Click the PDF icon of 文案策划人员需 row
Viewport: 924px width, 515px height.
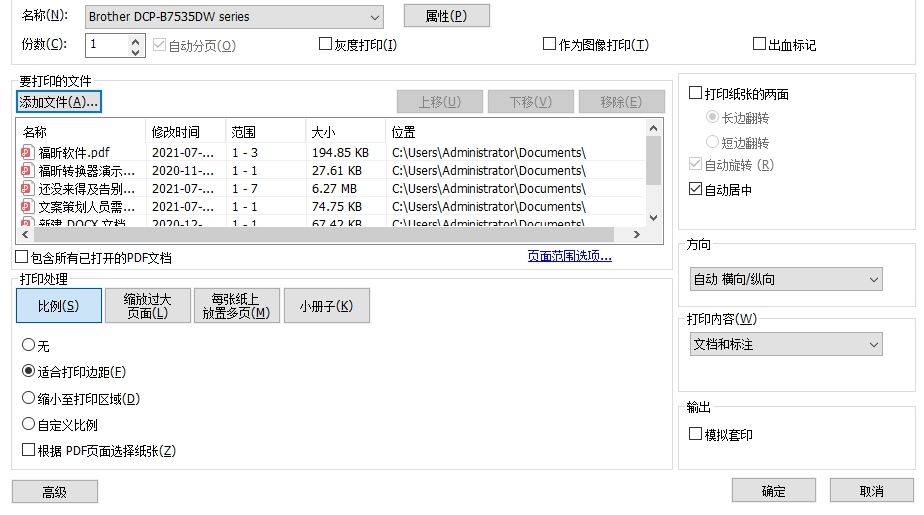pyautogui.click(x=27, y=207)
